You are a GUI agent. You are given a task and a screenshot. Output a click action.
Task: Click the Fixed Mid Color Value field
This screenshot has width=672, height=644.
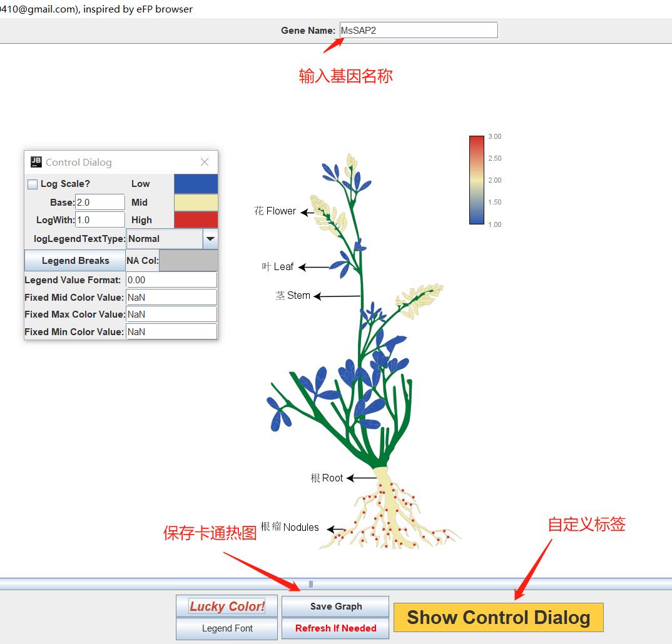(171, 298)
